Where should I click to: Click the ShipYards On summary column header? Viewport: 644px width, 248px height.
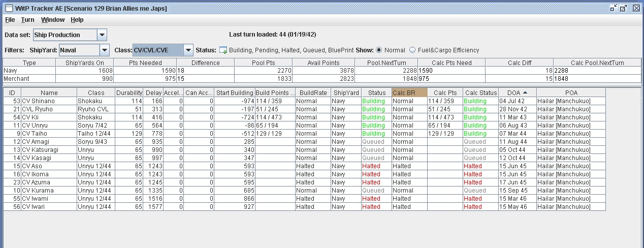pos(85,63)
